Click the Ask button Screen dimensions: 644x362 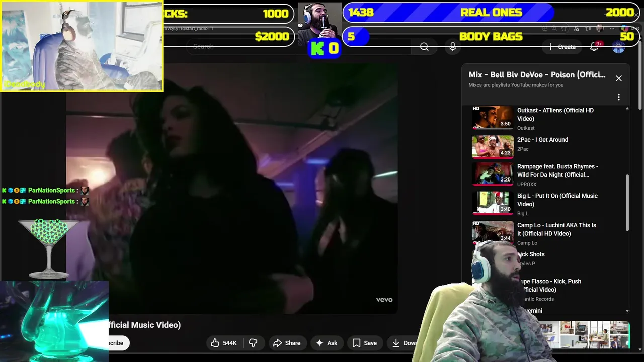point(327,343)
